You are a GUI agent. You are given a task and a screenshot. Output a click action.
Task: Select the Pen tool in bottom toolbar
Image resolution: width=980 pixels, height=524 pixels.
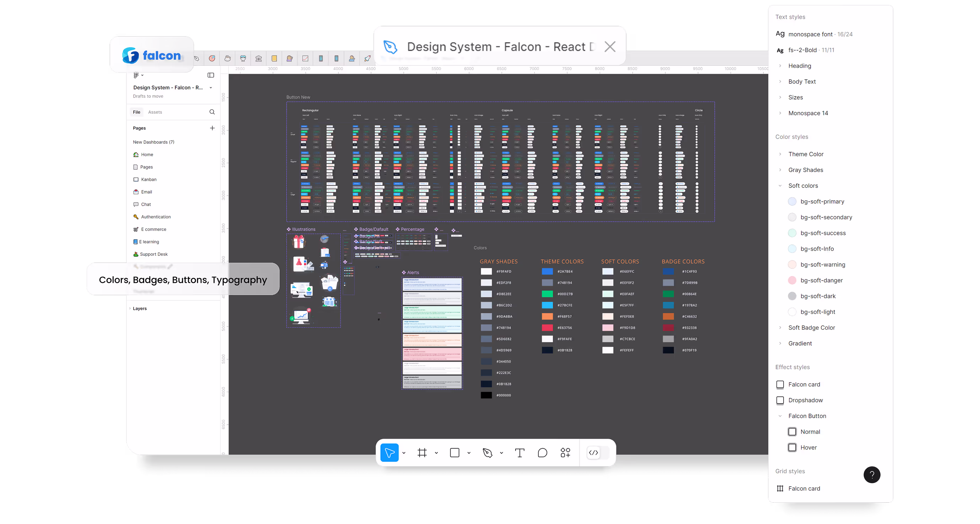coord(487,453)
